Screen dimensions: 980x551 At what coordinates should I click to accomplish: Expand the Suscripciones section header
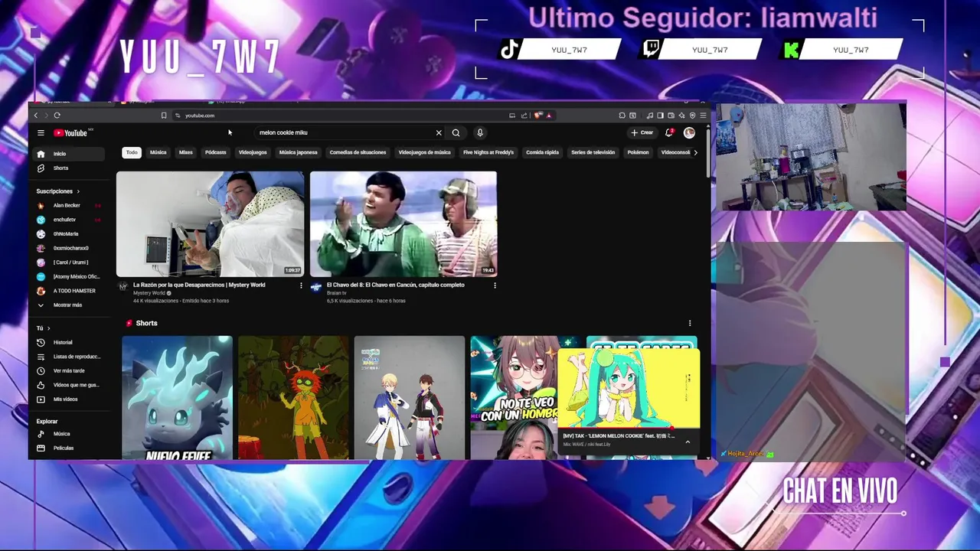coord(58,191)
